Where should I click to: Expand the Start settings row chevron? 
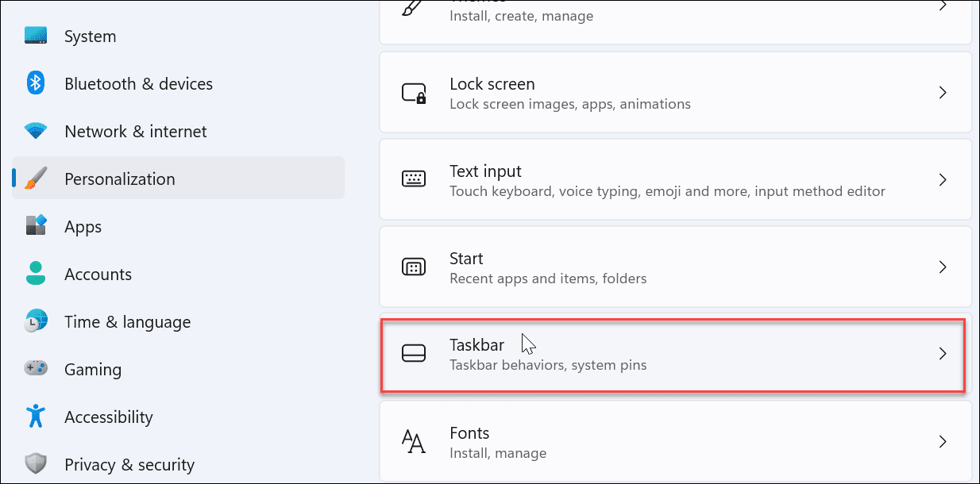pos(943,267)
